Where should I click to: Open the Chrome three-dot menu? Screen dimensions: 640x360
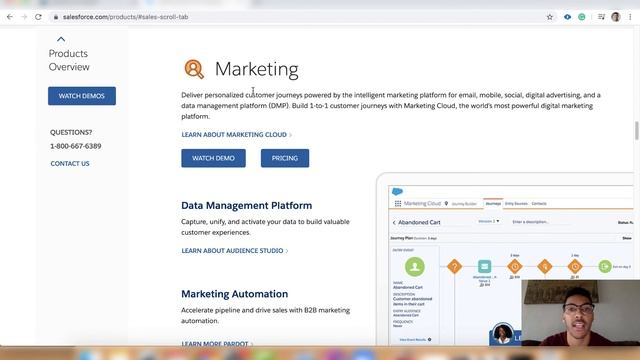click(x=630, y=17)
